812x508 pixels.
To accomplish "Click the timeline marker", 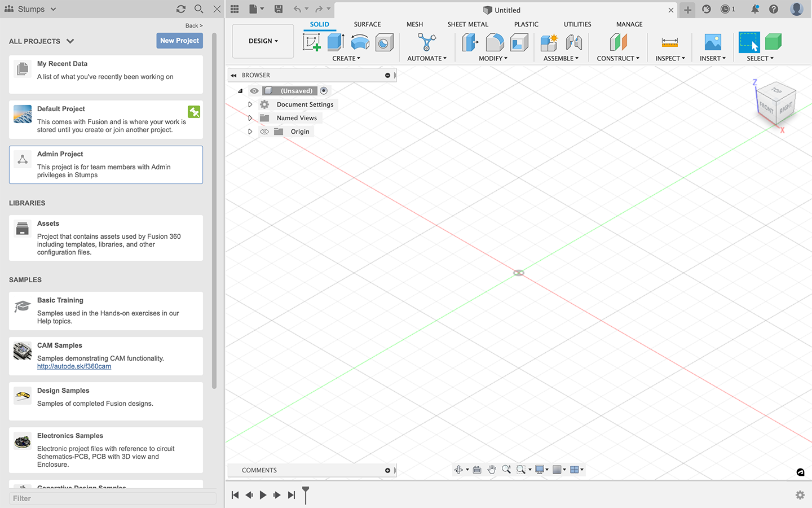I will (306, 495).
